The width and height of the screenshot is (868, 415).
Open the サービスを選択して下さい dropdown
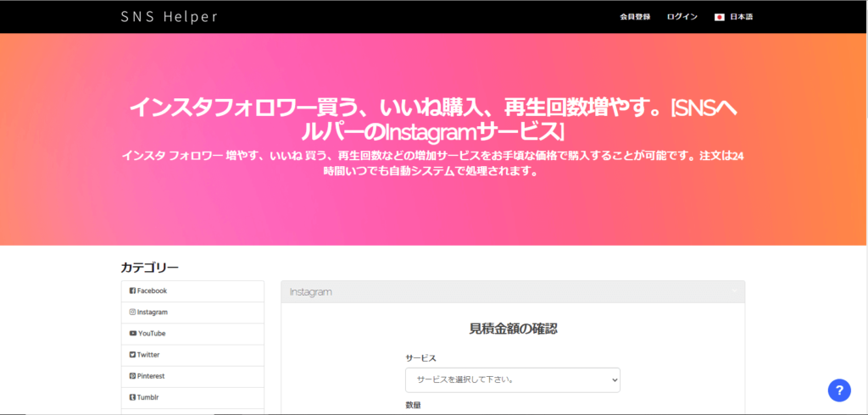click(513, 380)
